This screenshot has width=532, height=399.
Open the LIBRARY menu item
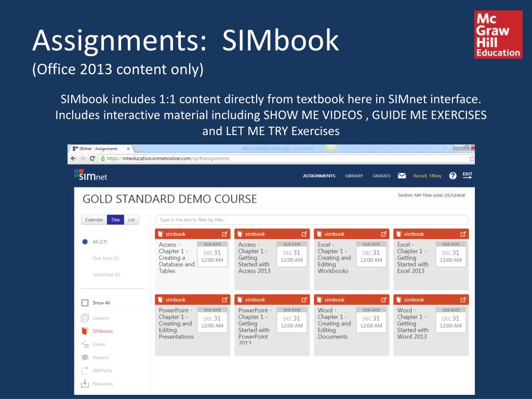coord(354,176)
